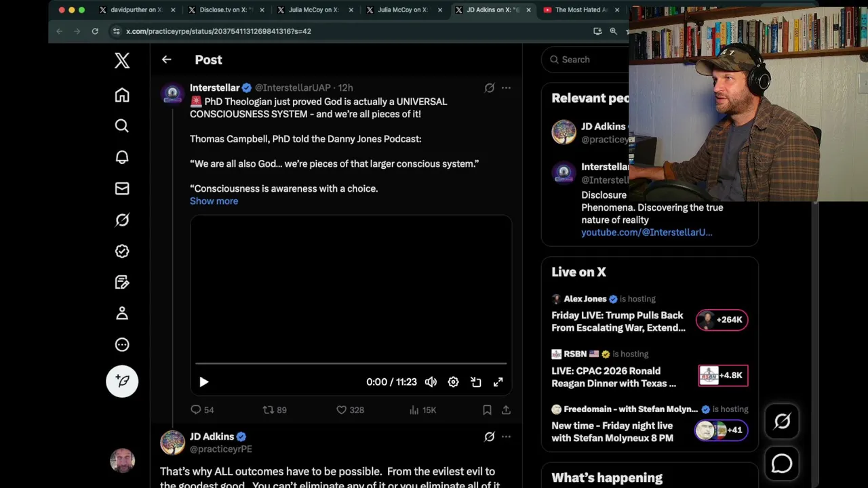Open Grok explain on JD Adkins reply

489,437
